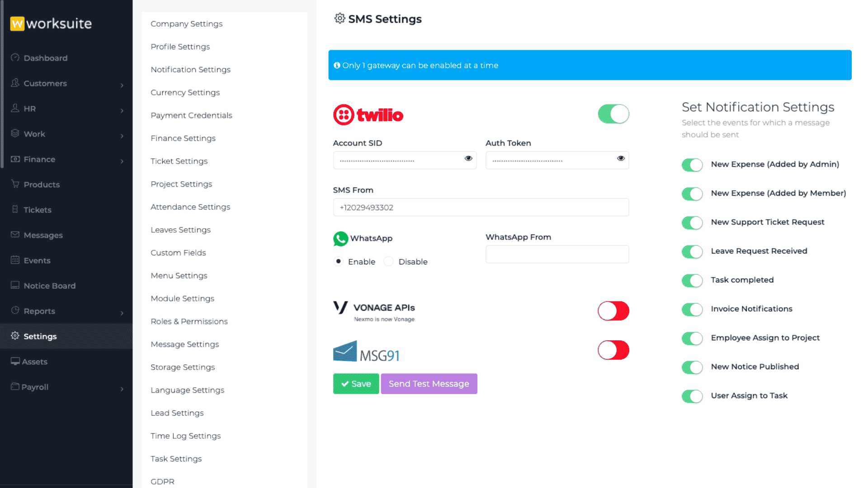The width and height of the screenshot is (868, 488).
Task: Toggle Leave Request Received notification
Action: (692, 252)
